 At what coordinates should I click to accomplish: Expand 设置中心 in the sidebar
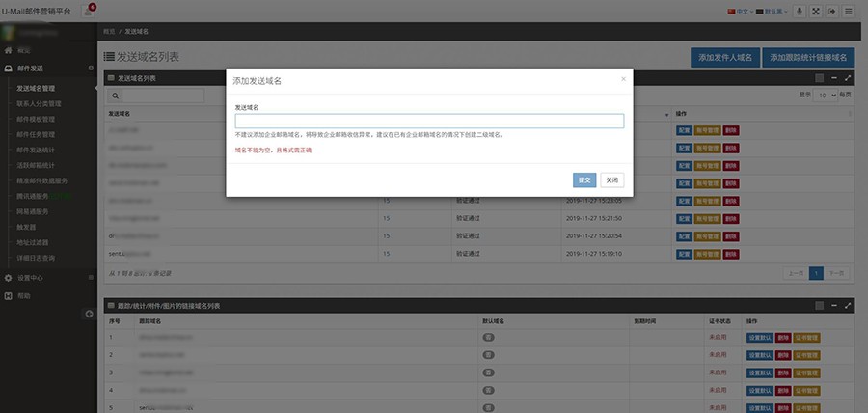tap(30, 278)
